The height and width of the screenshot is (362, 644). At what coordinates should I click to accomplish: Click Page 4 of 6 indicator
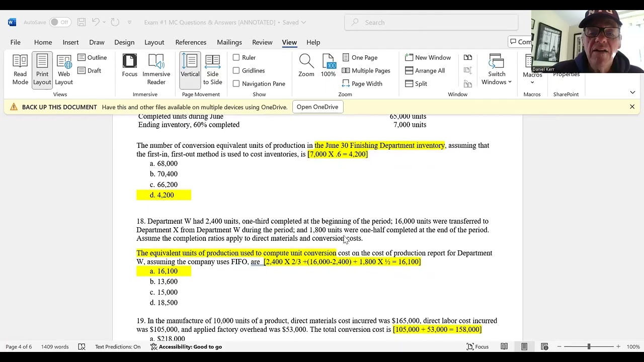(19, 346)
